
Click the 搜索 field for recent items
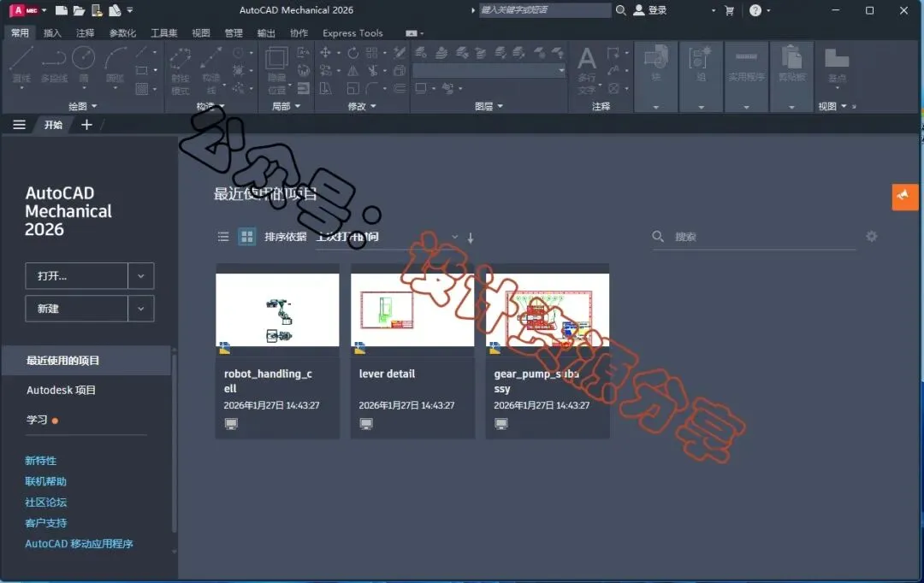[754, 237]
